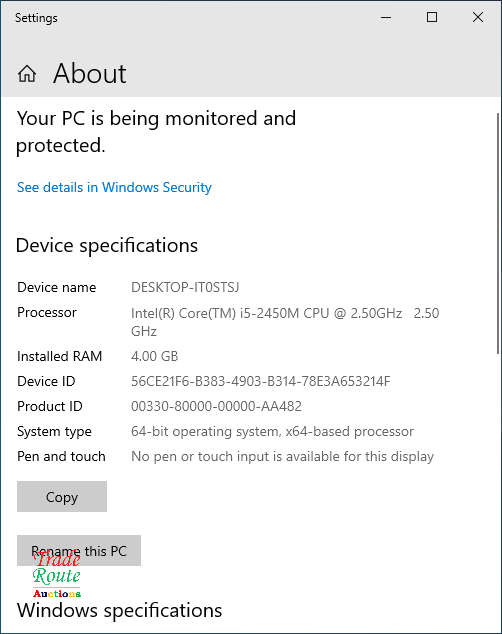Maximize the Settings window

[432, 17]
